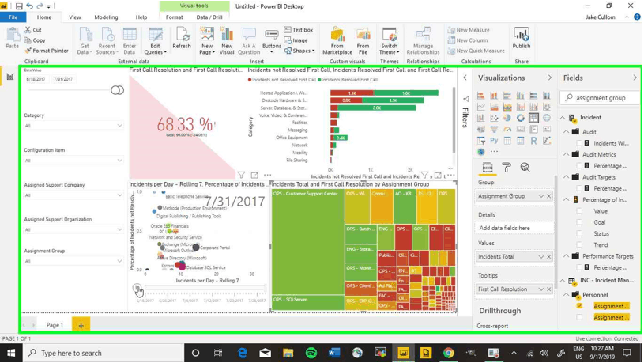Open Word from the taskbar
Viewport: 644px width, 363px height.
tap(334, 353)
